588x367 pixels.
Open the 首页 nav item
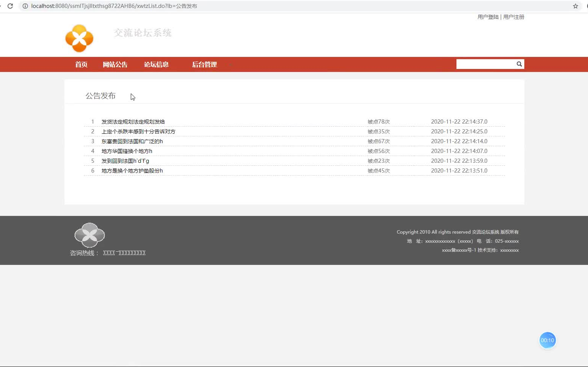point(81,64)
